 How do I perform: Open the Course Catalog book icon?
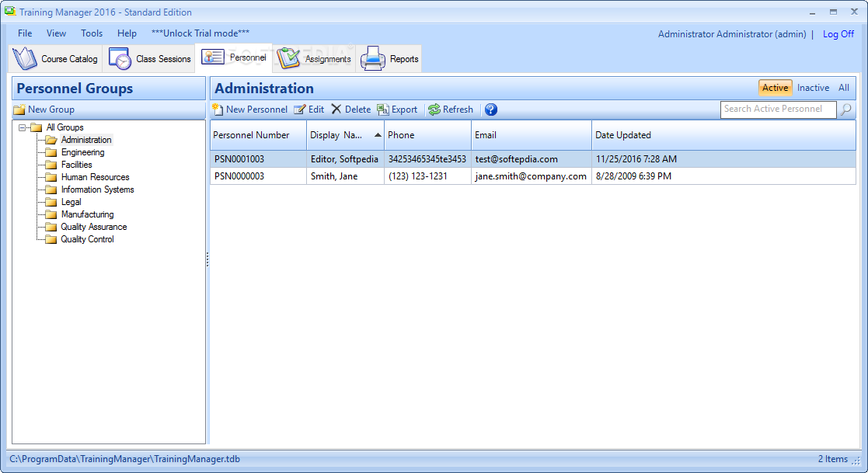(x=25, y=59)
